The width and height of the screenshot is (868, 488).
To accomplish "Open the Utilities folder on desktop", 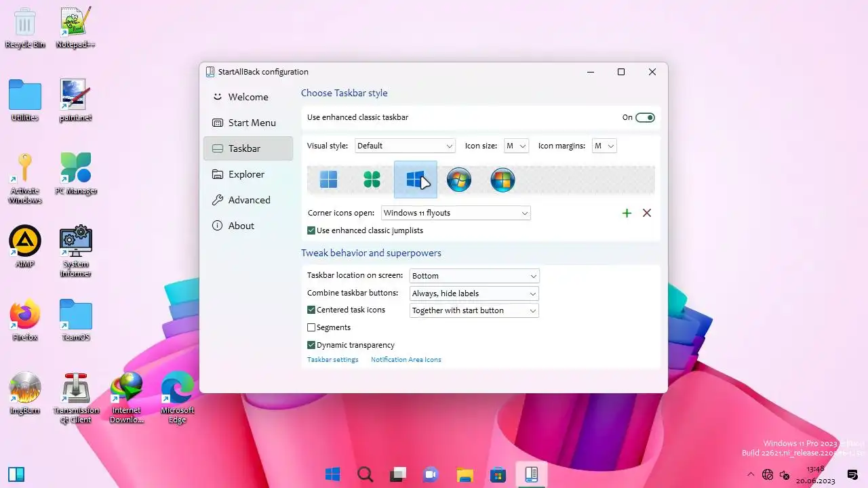I will point(25,100).
